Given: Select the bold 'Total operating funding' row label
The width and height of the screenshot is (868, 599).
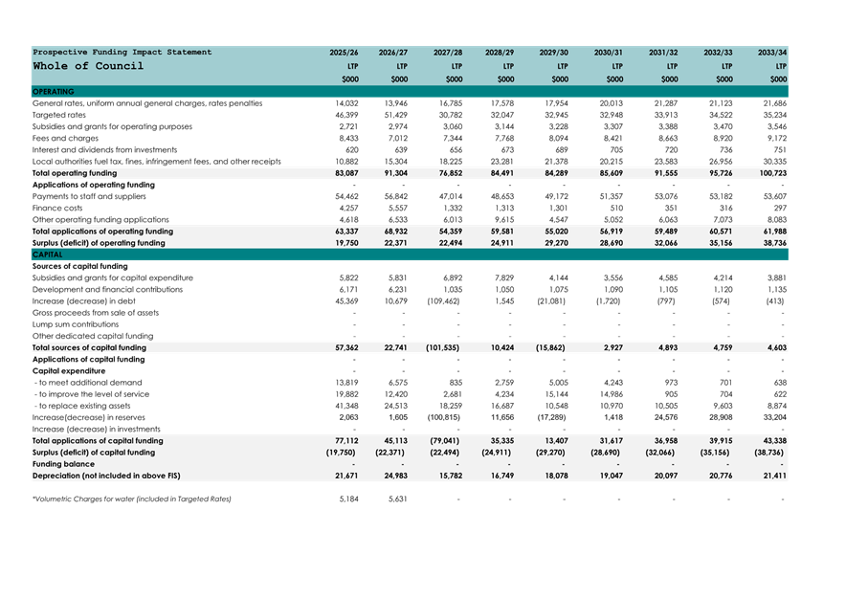Looking at the screenshot, I should click(x=75, y=173).
